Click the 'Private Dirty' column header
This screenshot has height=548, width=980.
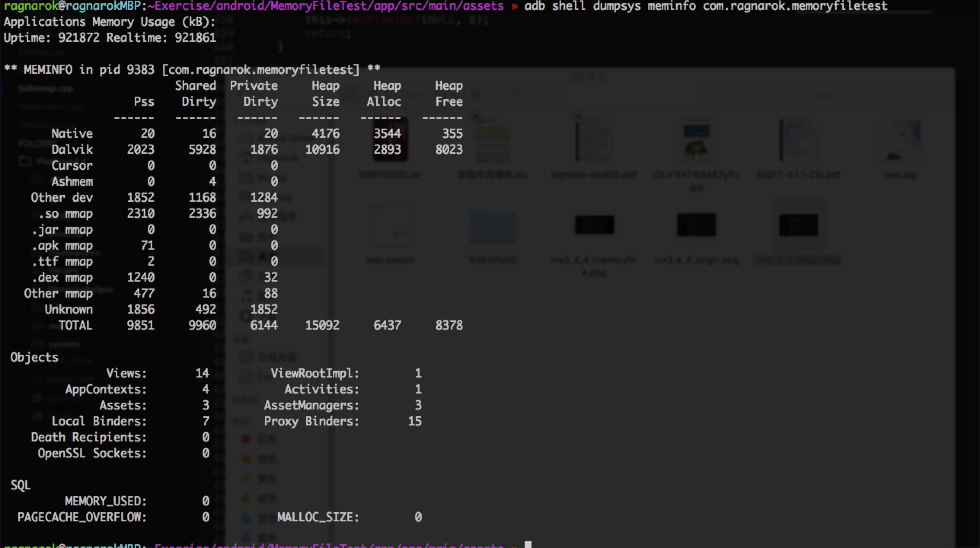click(254, 94)
